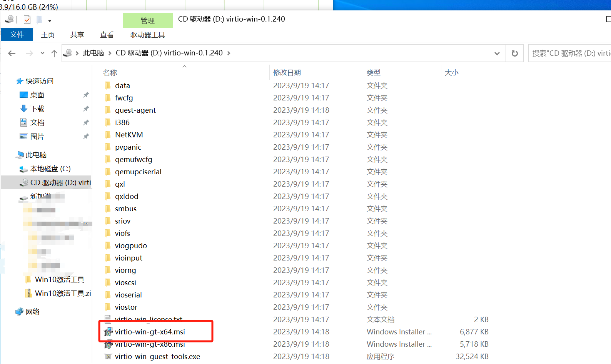
Task: Select the 管理 contextual tab
Action: 148,20
